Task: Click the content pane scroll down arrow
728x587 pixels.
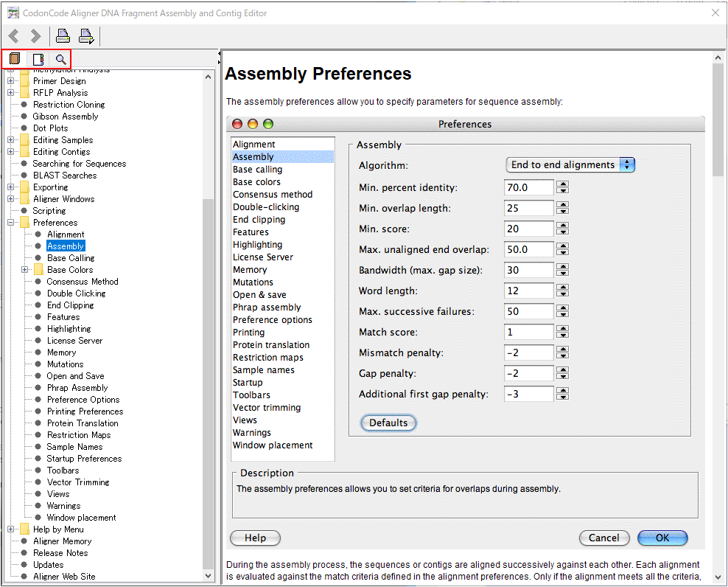Action: tap(718, 577)
